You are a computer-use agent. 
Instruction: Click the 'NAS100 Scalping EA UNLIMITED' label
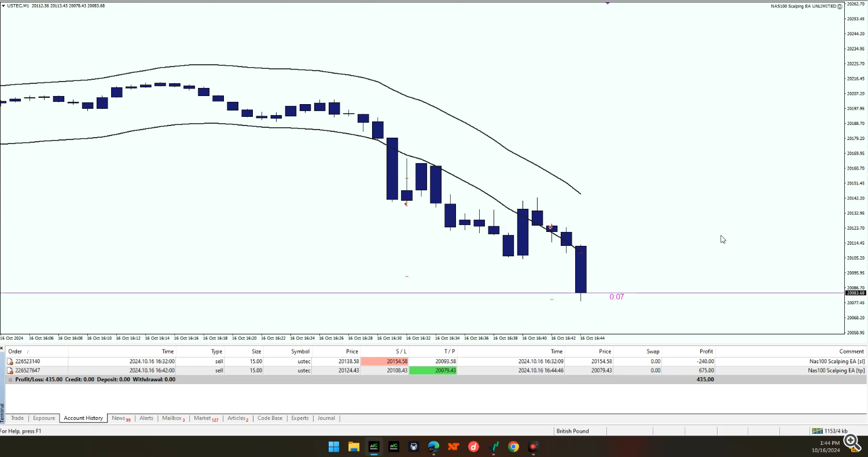pyautogui.click(x=803, y=6)
